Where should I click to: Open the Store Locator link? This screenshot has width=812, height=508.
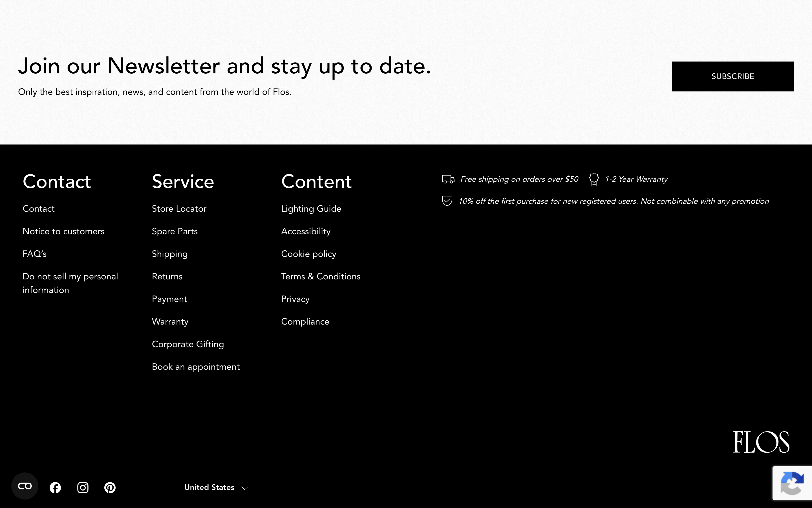(179, 209)
